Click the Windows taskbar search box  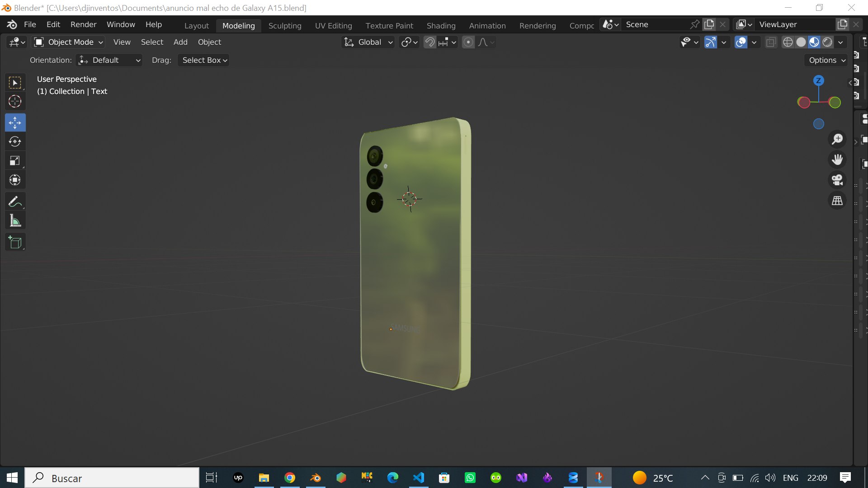coord(112,478)
